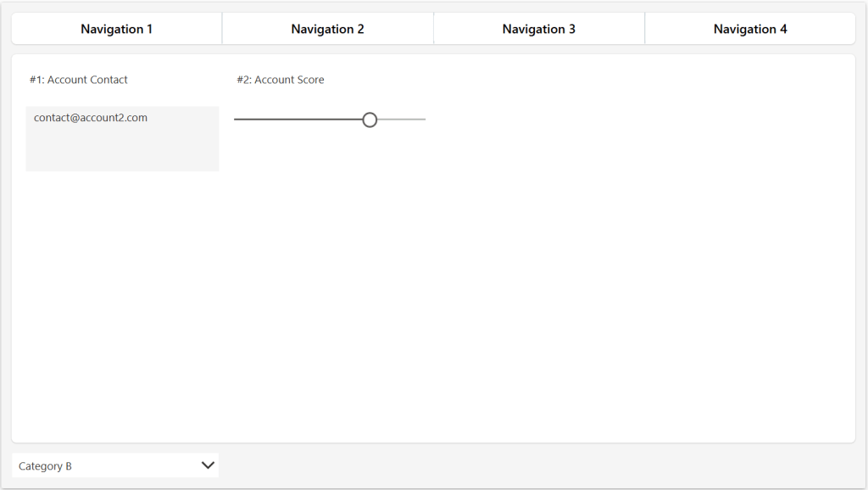Focus the Account Contact text field
The width and height of the screenshot is (868, 490).
pyautogui.click(x=122, y=139)
